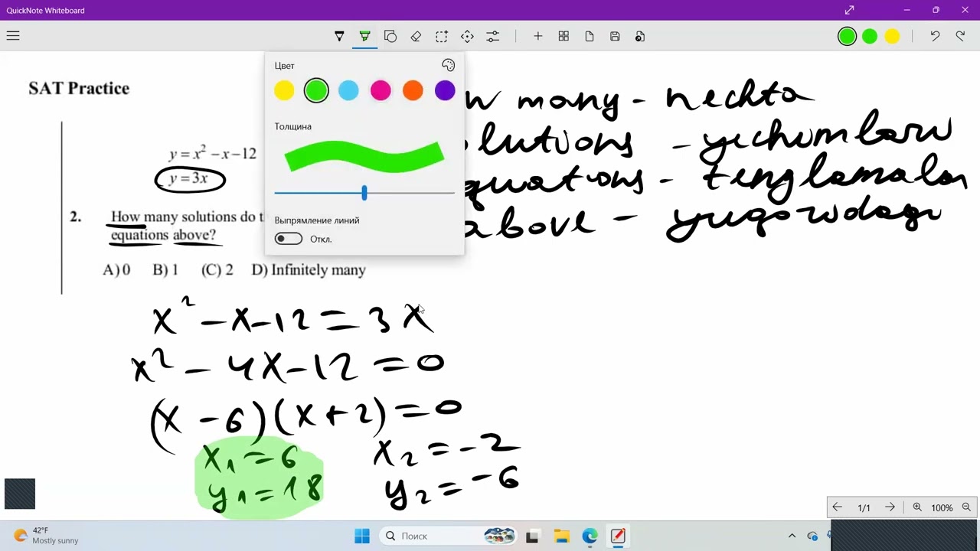Open File Explorer from taskbar
Viewport: 980px width, 551px height.
[x=561, y=536]
